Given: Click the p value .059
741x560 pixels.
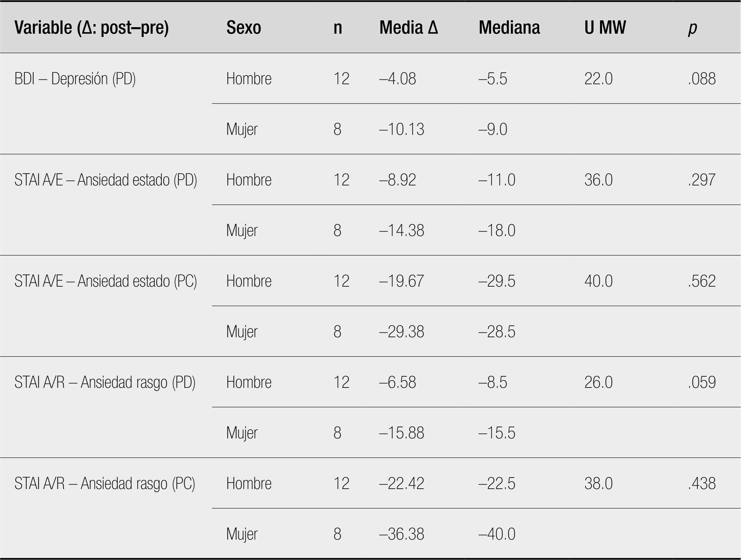Looking at the screenshot, I should point(702,382).
